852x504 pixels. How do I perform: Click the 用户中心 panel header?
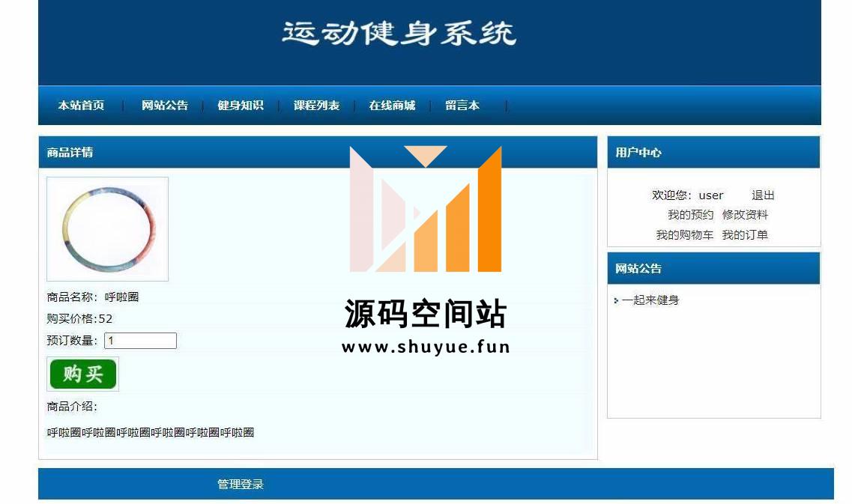pos(713,152)
